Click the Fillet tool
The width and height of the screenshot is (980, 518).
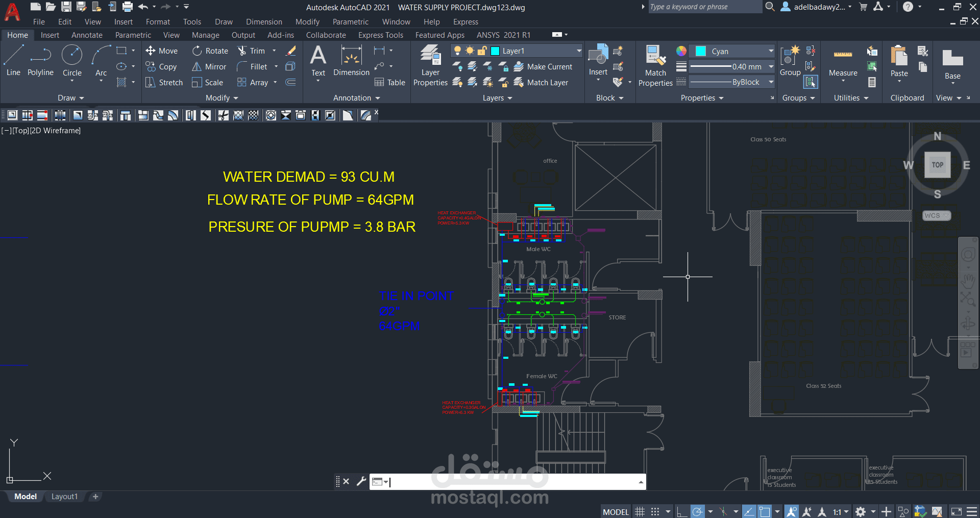pyautogui.click(x=252, y=66)
